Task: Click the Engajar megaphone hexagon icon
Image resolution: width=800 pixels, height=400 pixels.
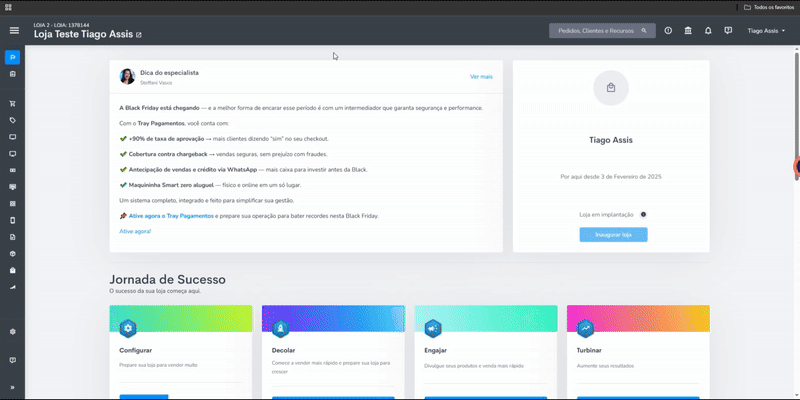Action: (433, 329)
